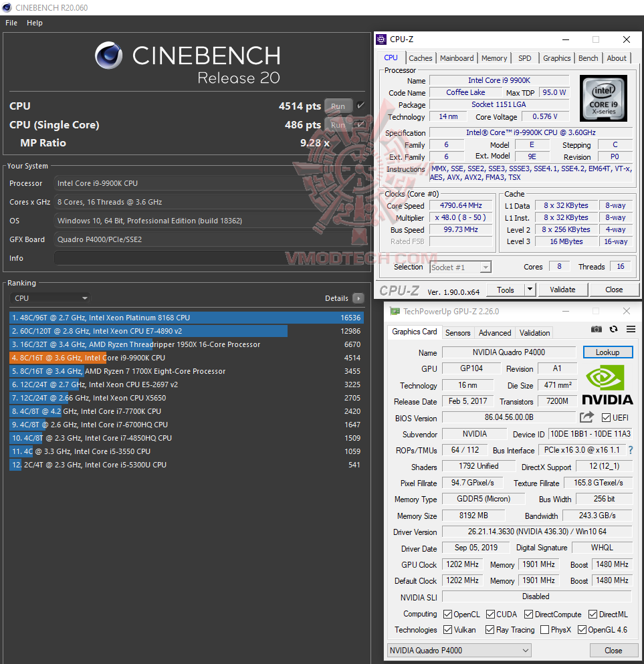Open the GPU-Z hamburger menu icon
644x664 pixels.
click(x=631, y=329)
